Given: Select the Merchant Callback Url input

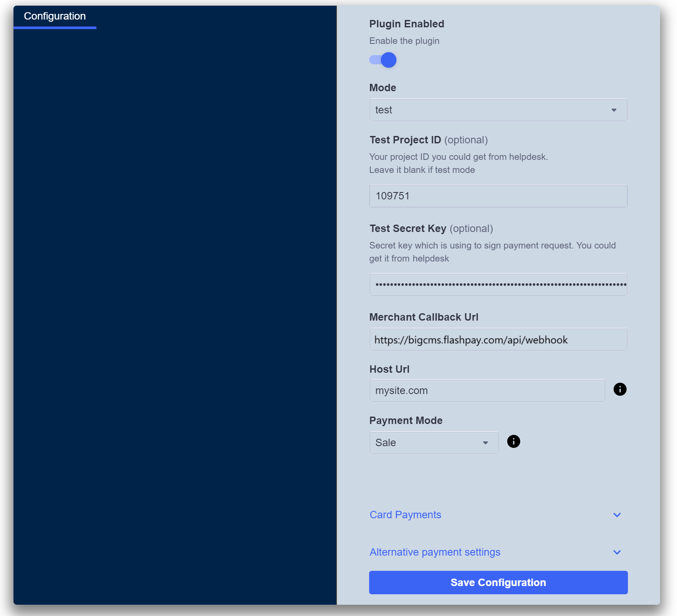Looking at the screenshot, I should click(x=498, y=340).
